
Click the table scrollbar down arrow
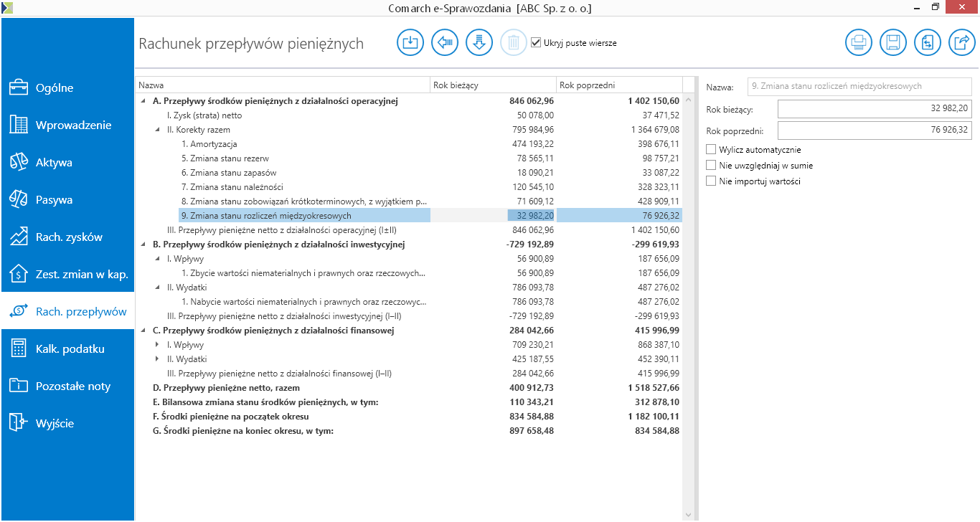click(x=689, y=515)
